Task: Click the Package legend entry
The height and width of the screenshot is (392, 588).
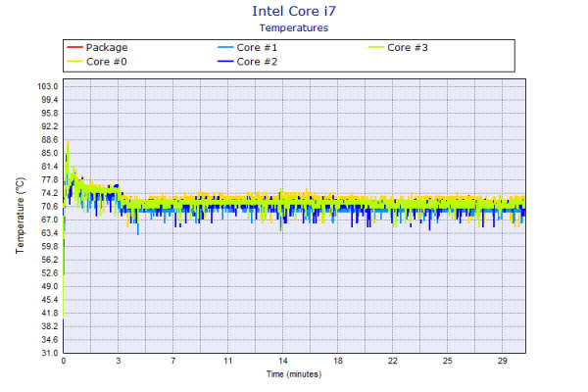Action: click(97, 47)
